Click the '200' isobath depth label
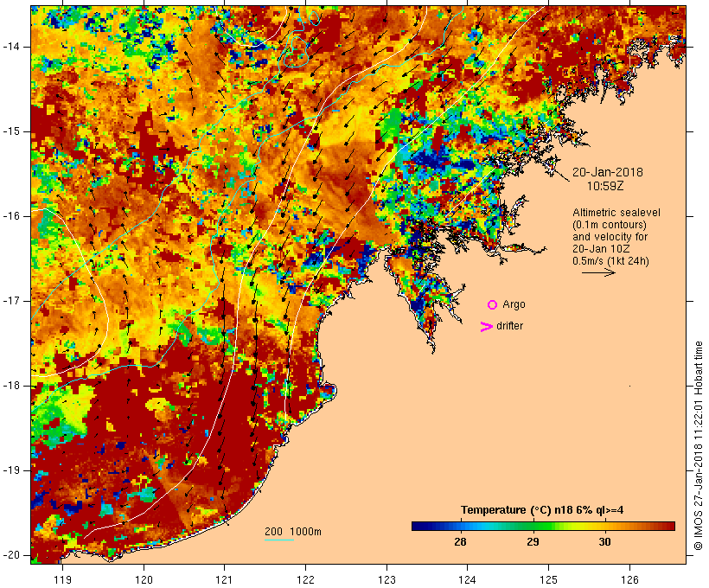The width and height of the screenshot is (709, 588). [x=273, y=532]
